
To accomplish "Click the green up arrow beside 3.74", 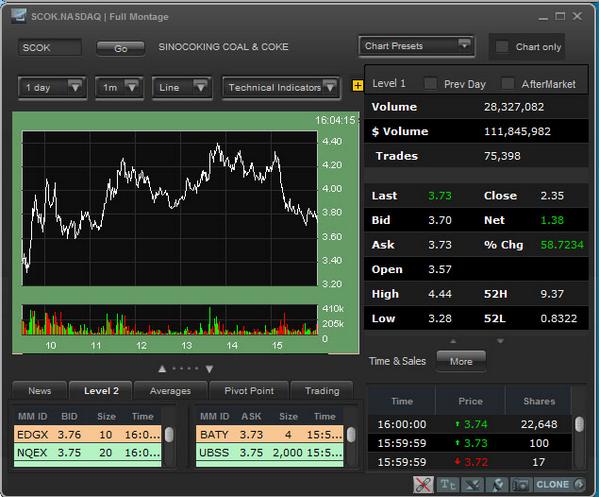I will coord(457,424).
